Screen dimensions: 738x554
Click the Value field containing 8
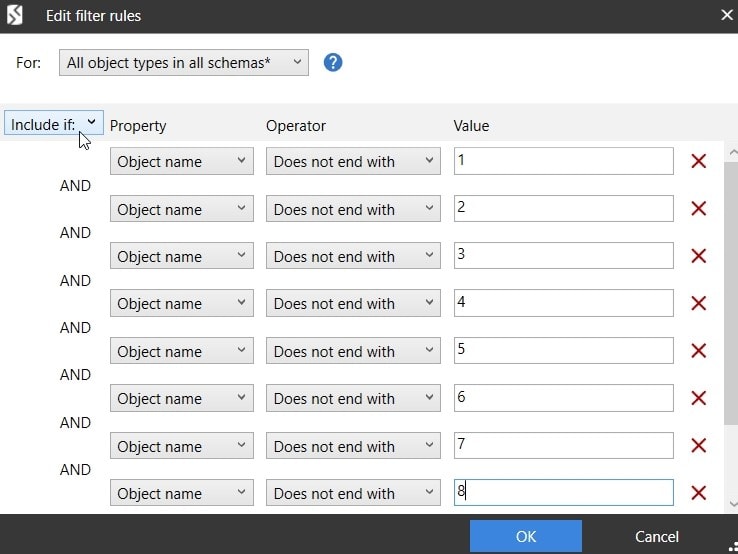click(x=563, y=492)
